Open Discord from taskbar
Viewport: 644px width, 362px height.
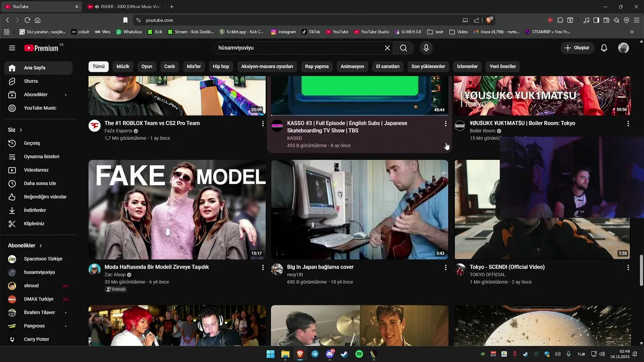[330, 354]
